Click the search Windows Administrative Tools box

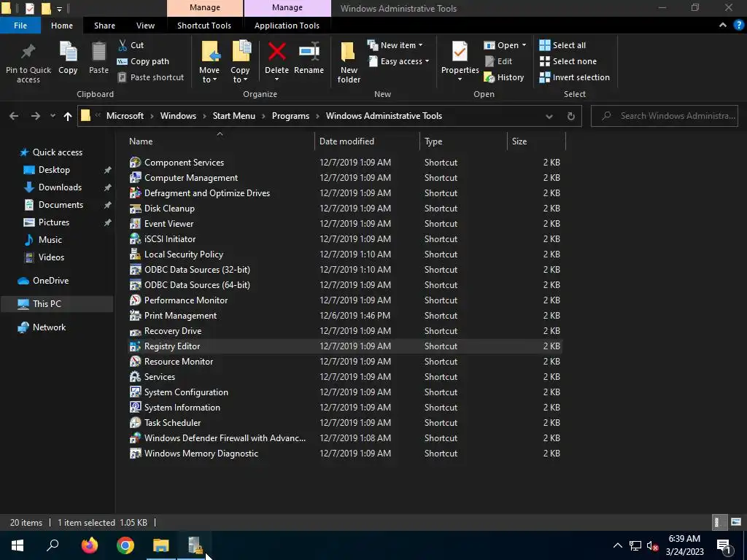(x=664, y=116)
